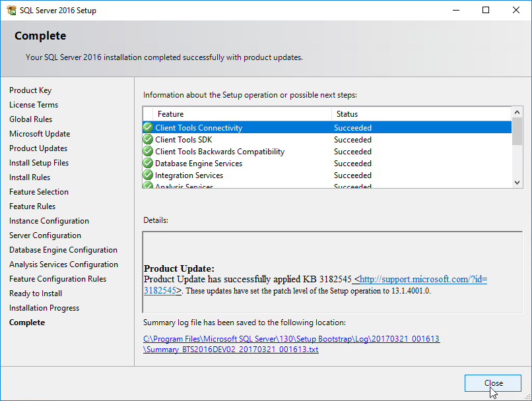Click the Database Engine Configuration step
The width and height of the screenshot is (532, 401).
(63, 250)
